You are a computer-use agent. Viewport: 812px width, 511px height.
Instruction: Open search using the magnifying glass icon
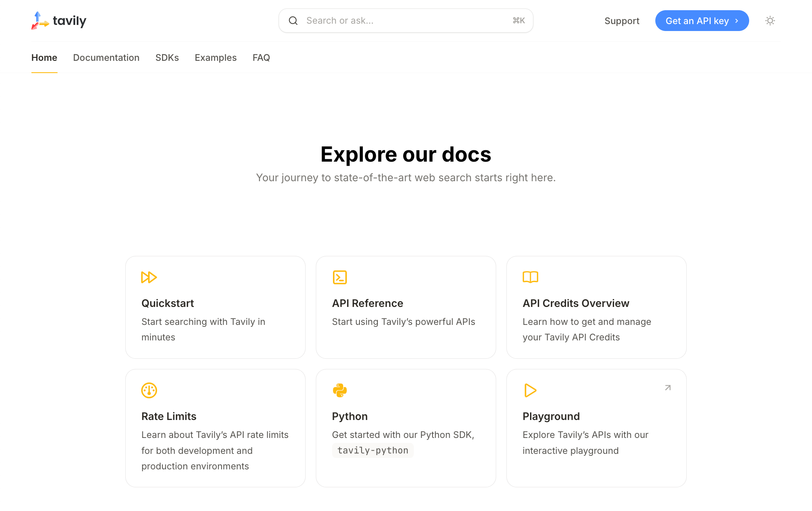(x=293, y=20)
